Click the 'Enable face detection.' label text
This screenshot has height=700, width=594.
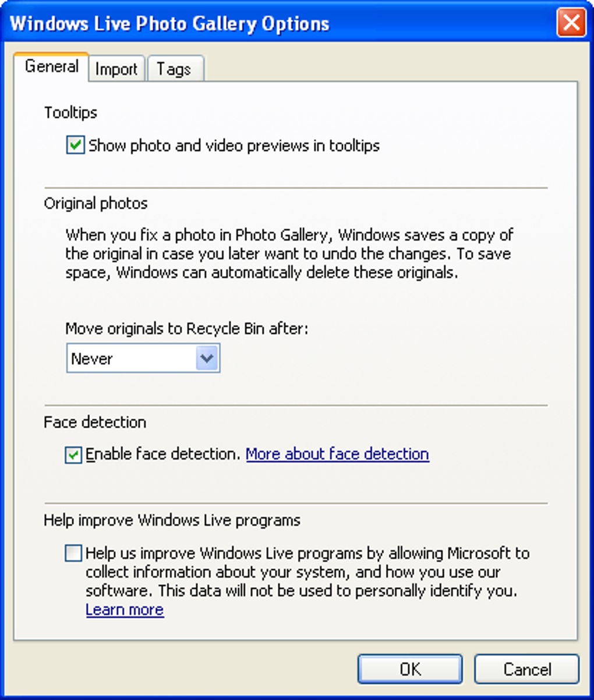click(x=164, y=454)
